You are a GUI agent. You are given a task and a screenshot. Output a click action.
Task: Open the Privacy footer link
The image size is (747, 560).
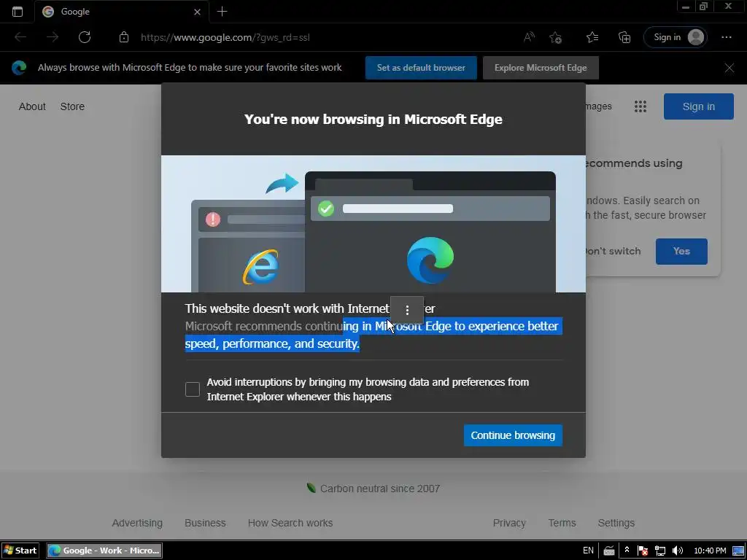(x=509, y=523)
